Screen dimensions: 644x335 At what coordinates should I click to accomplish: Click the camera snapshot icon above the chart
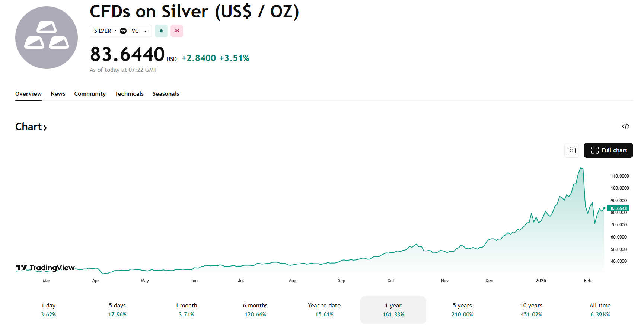(572, 150)
